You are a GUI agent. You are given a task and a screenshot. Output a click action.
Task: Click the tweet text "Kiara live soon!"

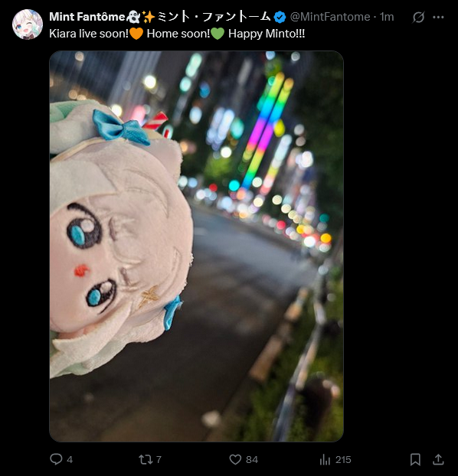click(89, 34)
